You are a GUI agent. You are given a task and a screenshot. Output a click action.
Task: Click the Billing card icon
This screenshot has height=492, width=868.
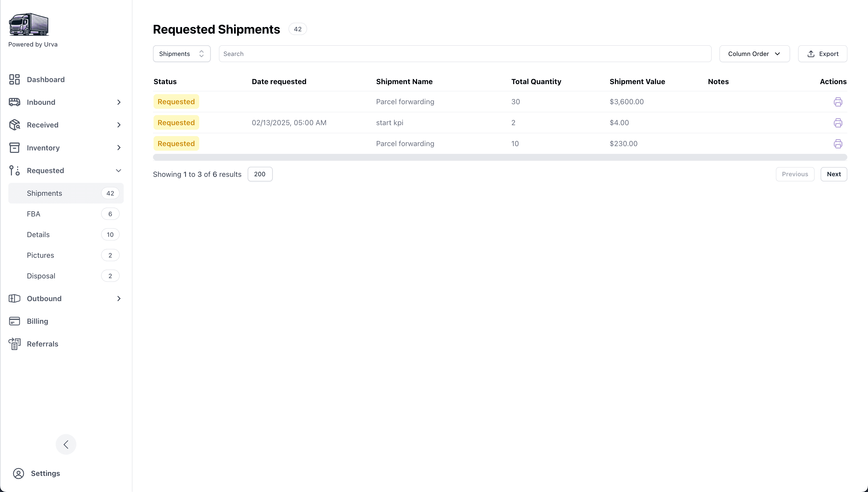tap(15, 321)
